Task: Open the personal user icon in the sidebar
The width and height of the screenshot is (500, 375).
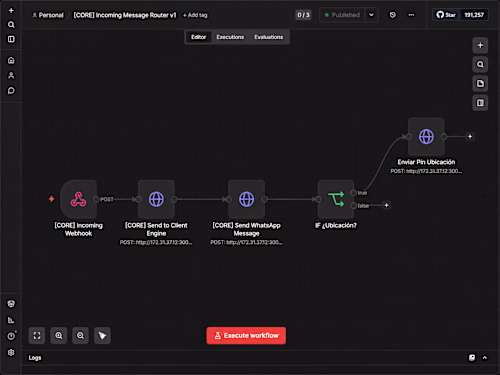Action: click(11, 75)
